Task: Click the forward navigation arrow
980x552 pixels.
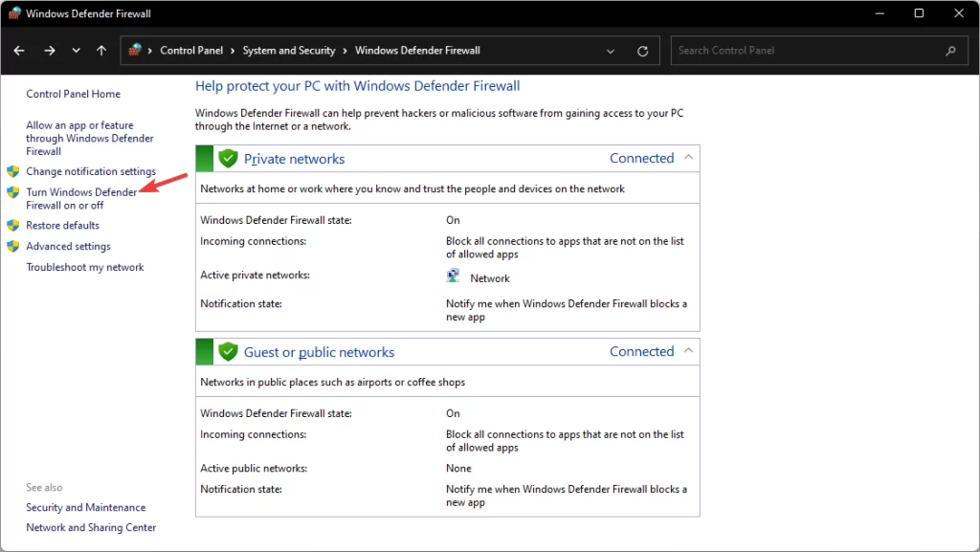Action: pyautogui.click(x=50, y=50)
